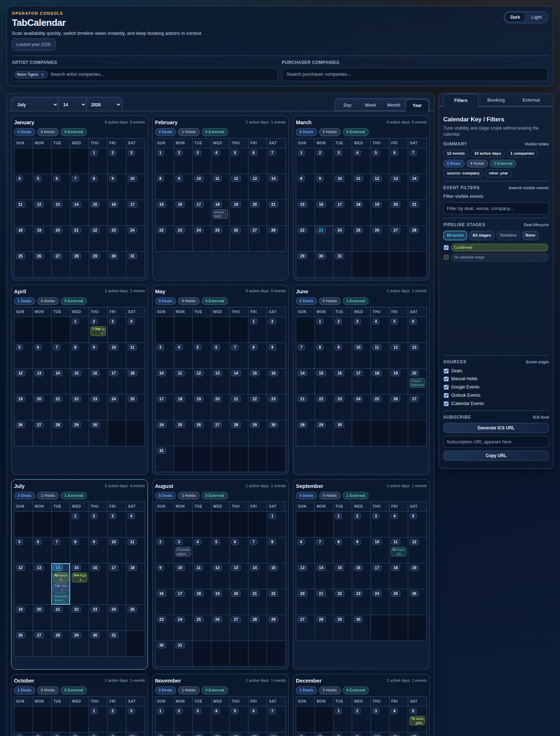Open Venue hold event on February 18

coord(220,214)
